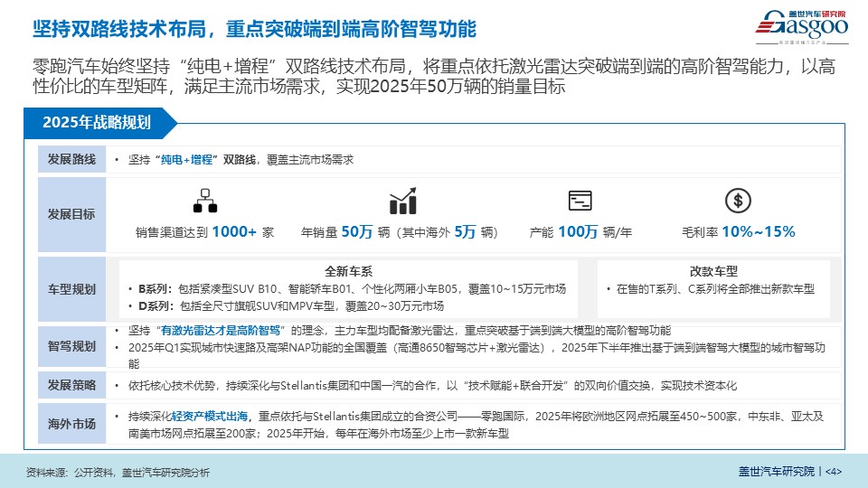Click the B系列 bullet line

click(x=347, y=289)
